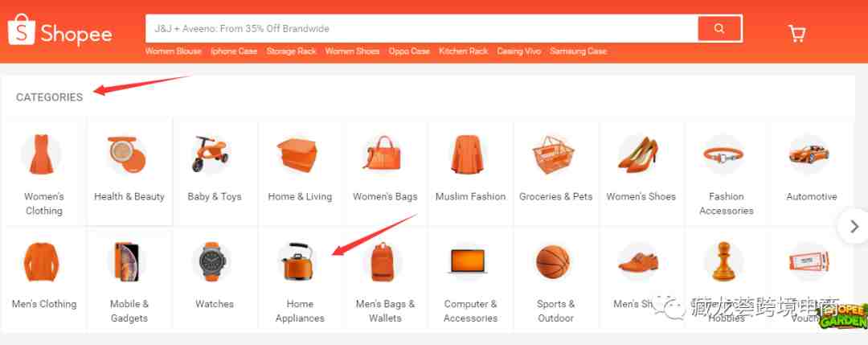
Task: Choose Baby & Toys scooter icon
Action: 209,154
